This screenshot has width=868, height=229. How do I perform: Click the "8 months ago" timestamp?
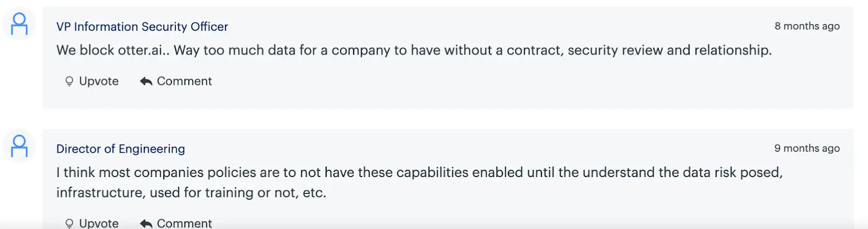[807, 26]
